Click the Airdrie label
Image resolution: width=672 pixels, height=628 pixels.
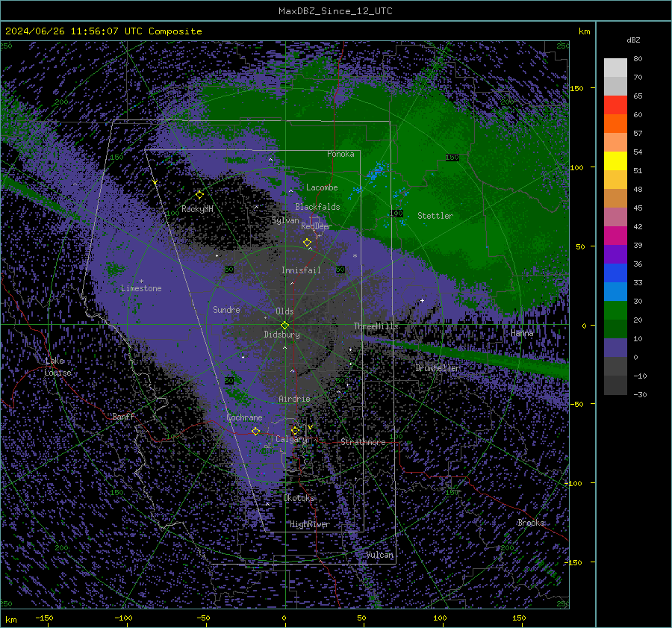click(x=294, y=399)
